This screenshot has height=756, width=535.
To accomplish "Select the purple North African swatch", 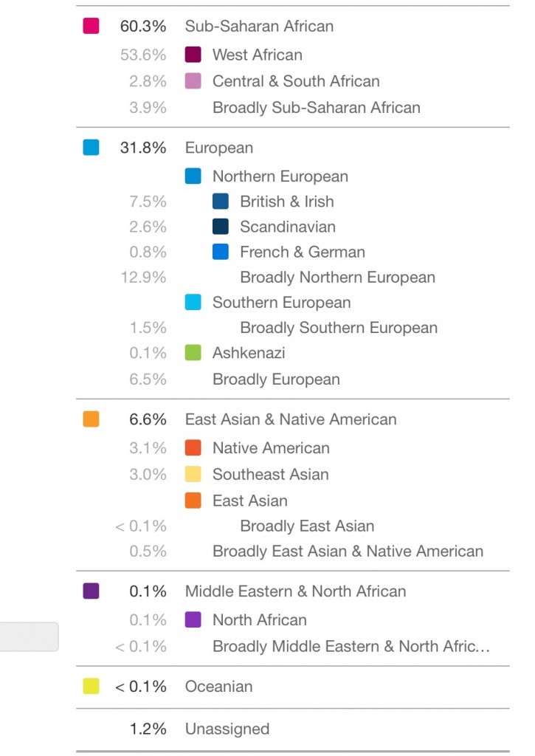I will [193, 619].
